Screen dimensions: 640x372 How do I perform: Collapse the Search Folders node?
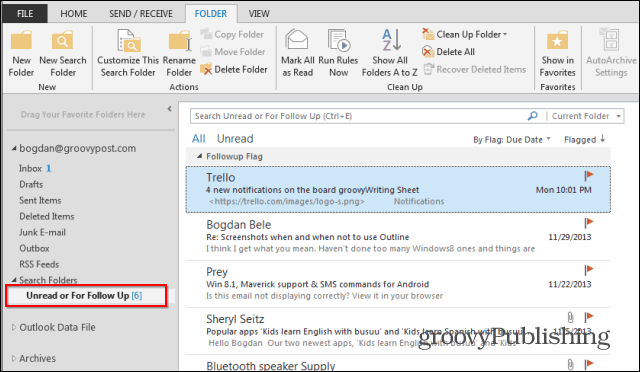[x=14, y=280]
